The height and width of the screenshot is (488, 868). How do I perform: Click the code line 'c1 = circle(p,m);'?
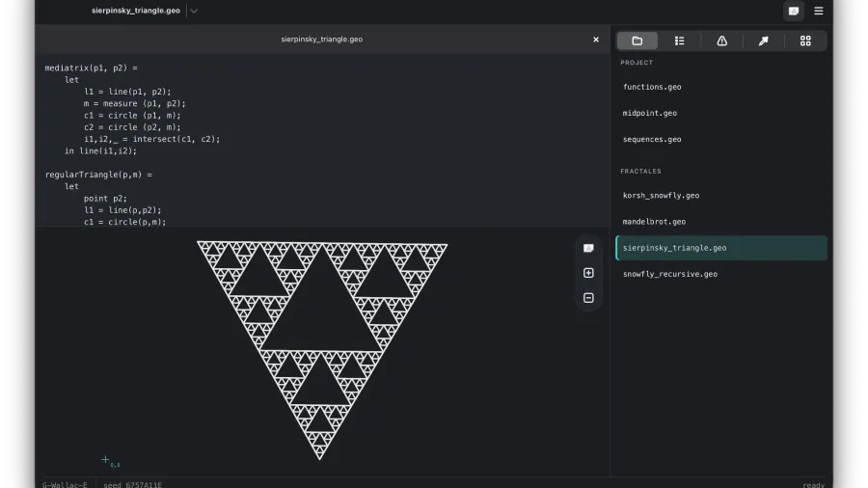(x=124, y=222)
